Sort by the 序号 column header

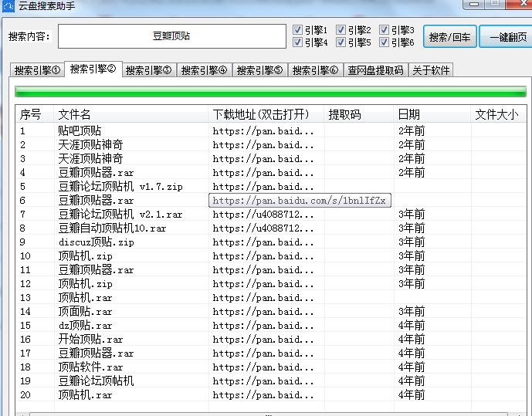coord(34,114)
